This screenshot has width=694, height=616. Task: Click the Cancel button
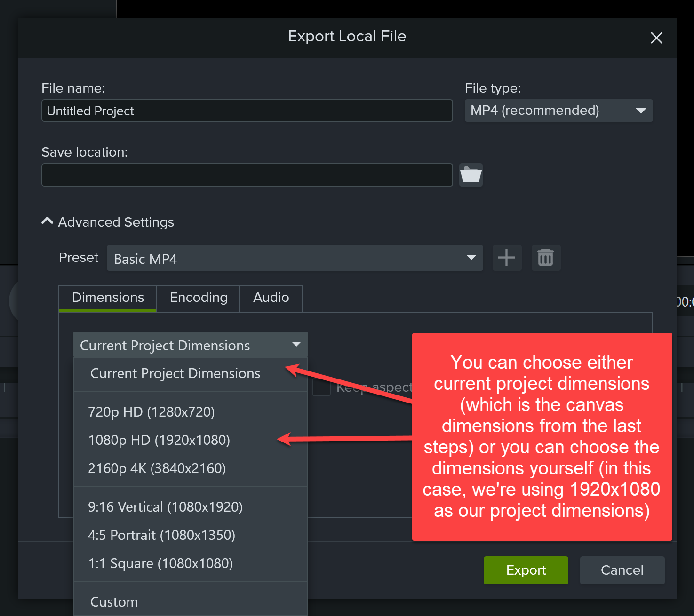[x=622, y=570]
